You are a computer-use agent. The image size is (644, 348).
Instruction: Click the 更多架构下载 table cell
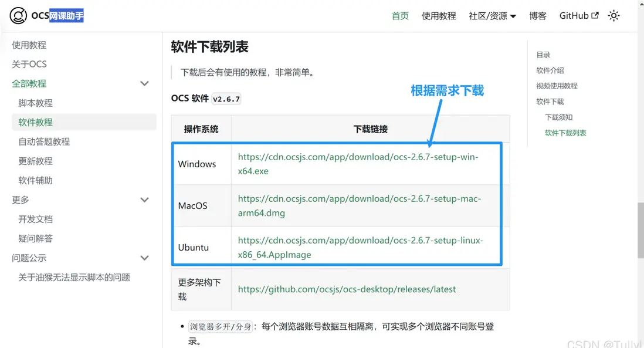pos(201,289)
